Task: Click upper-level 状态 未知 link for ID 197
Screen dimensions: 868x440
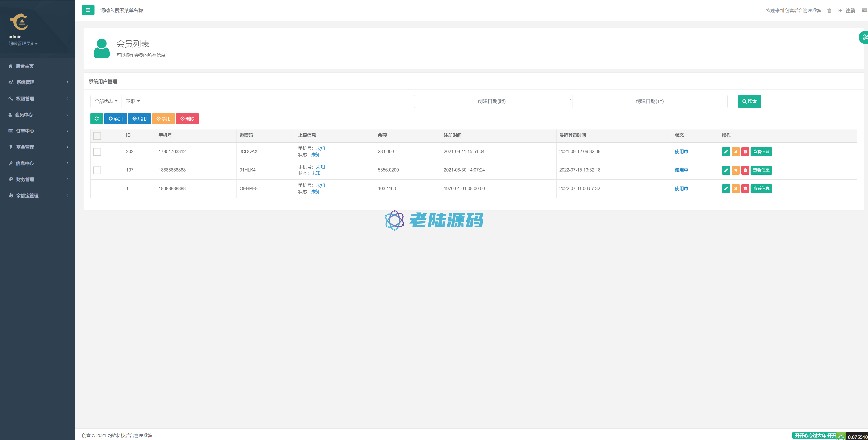Action: 316,173
